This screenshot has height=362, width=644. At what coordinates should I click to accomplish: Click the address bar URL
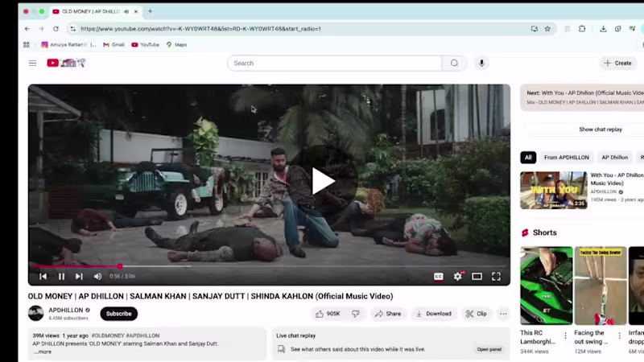point(200,29)
